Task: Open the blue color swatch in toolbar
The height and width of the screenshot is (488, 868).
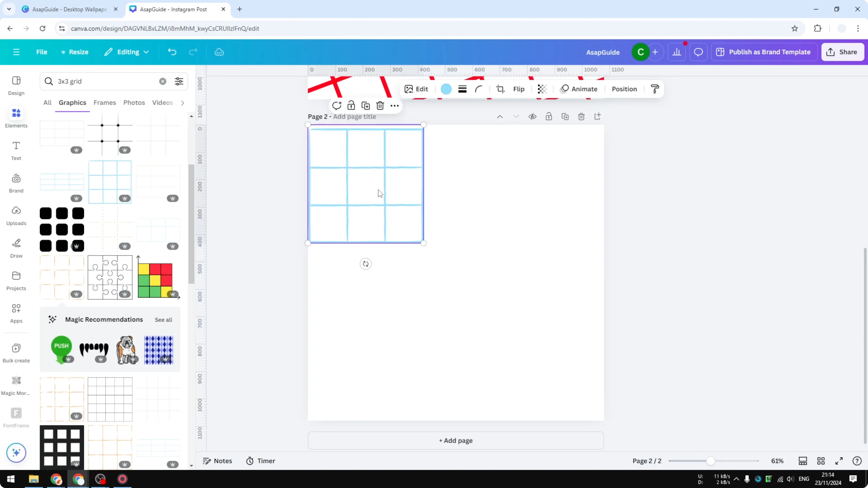Action: pyautogui.click(x=446, y=89)
